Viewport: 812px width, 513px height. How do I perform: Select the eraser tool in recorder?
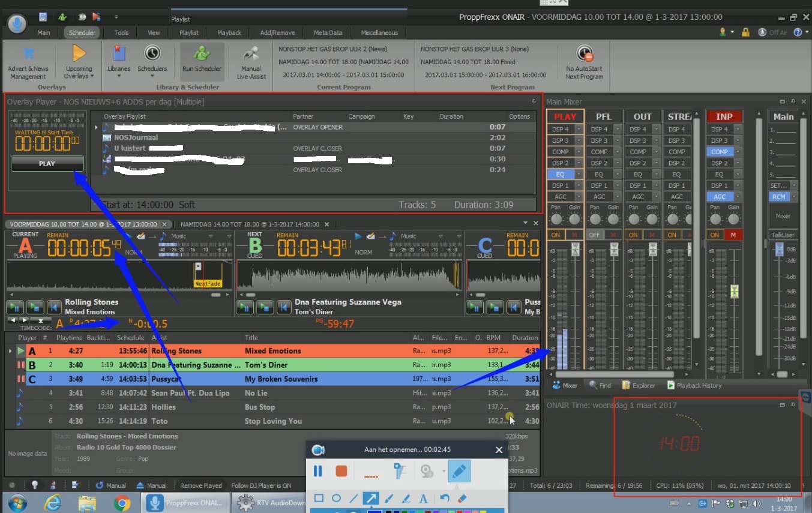pos(462,499)
